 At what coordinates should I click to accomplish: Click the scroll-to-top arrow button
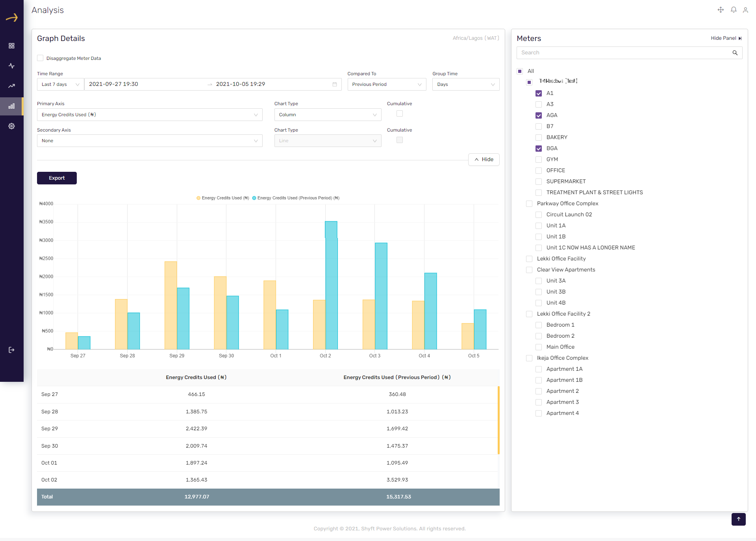tap(739, 519)
